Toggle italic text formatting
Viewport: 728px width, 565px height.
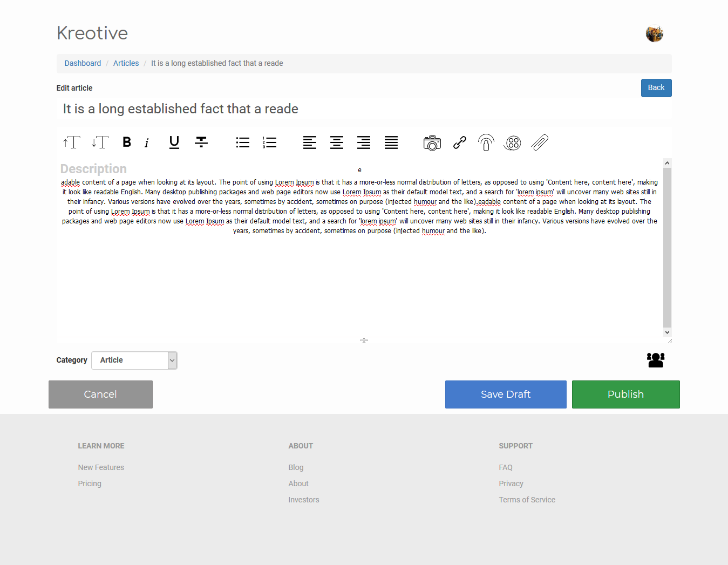pyautogui.click(x=147, y=142)
